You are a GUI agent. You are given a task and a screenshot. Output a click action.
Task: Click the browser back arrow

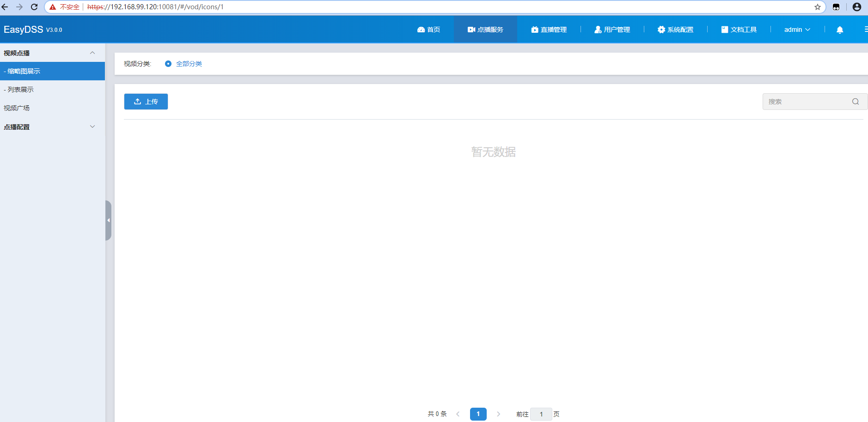point(5,7)
